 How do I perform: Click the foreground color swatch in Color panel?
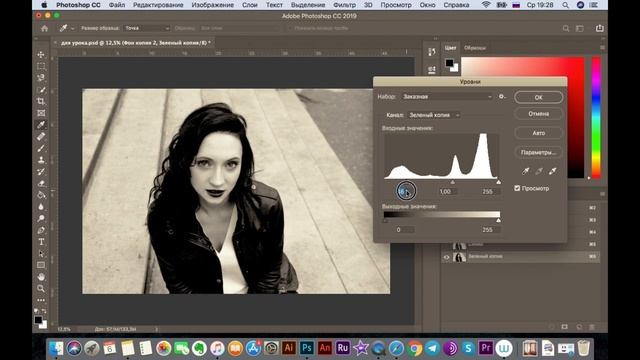click(449, 63)
